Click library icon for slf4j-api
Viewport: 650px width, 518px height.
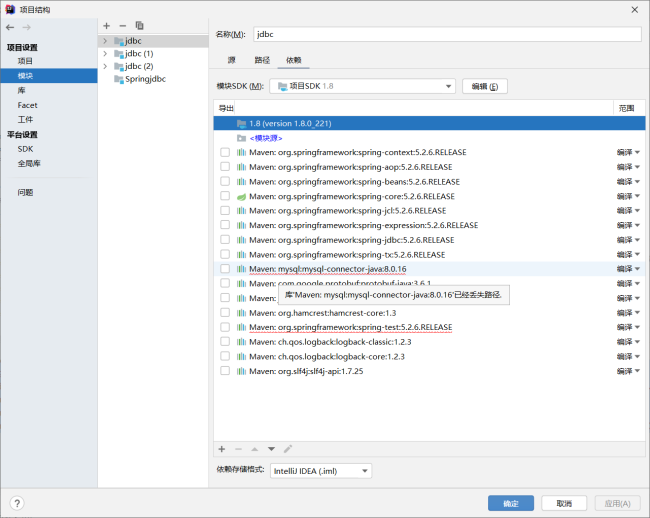(241, 371)
